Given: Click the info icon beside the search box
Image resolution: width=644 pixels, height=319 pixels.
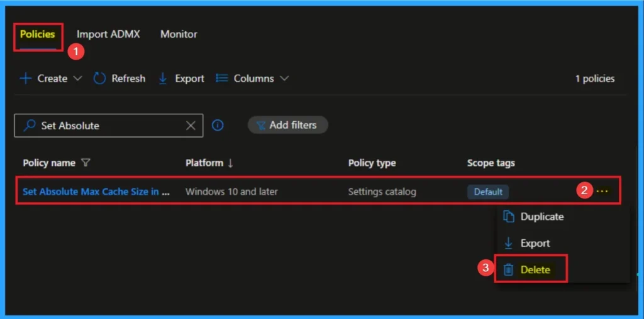Looking at the screenshot, I should coord(218,125).
